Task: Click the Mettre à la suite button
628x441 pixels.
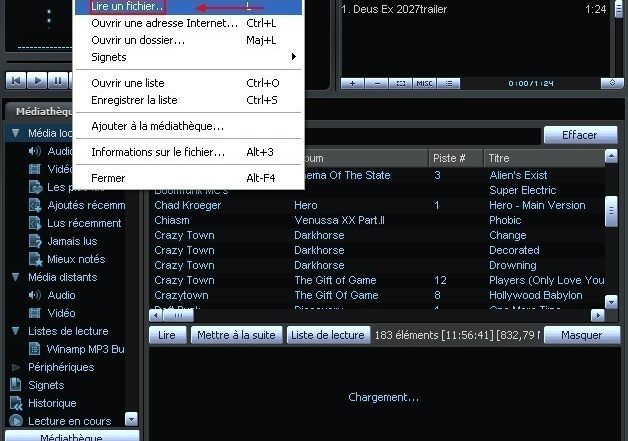Action: (236, 336)
